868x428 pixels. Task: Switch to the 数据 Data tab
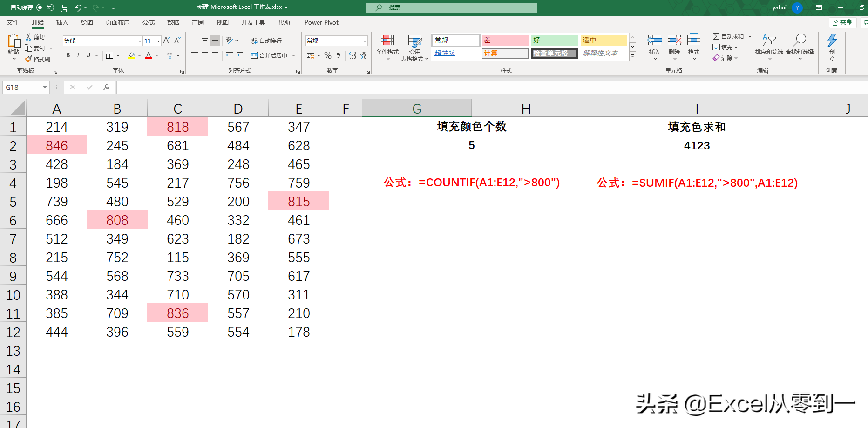(x=173, y=22)
